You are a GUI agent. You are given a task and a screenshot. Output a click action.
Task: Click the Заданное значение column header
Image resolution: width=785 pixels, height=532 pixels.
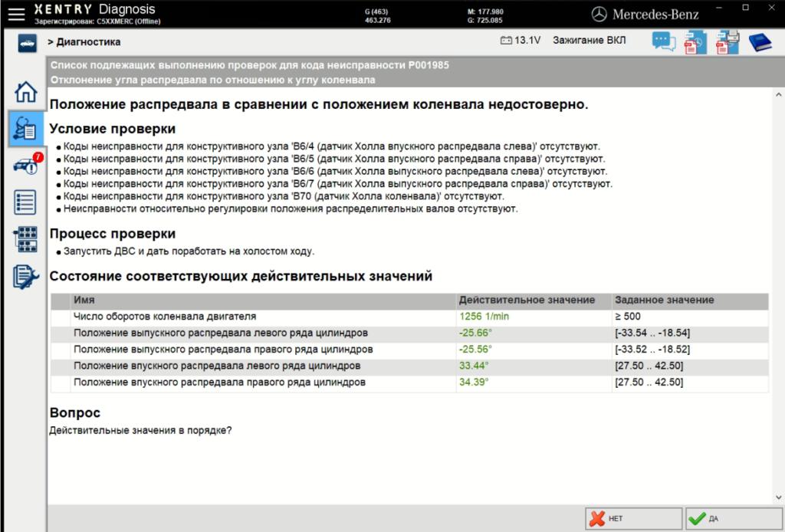(664, 300)
